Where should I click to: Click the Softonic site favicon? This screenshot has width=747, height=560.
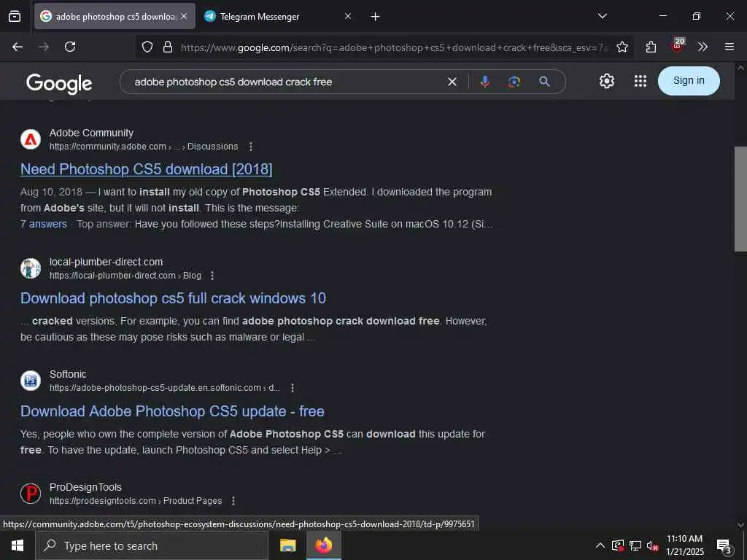tap(31, 381)
